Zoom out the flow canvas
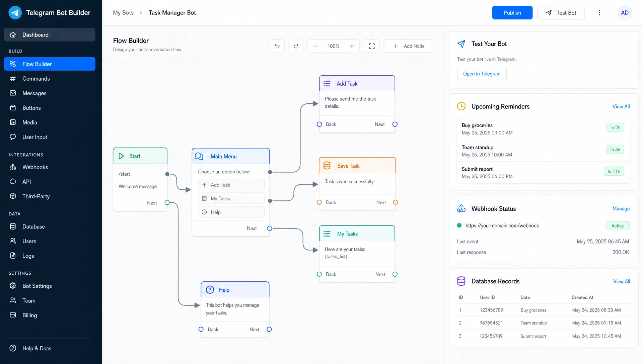This screenshot has width=643, height=364. pyautogui.click(x=315, y=46)
